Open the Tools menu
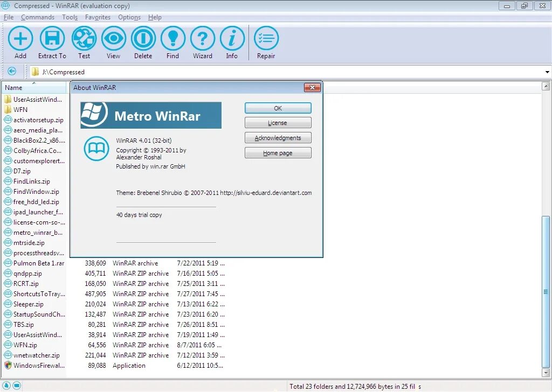552x392 pixels. (x=70, y=17)
